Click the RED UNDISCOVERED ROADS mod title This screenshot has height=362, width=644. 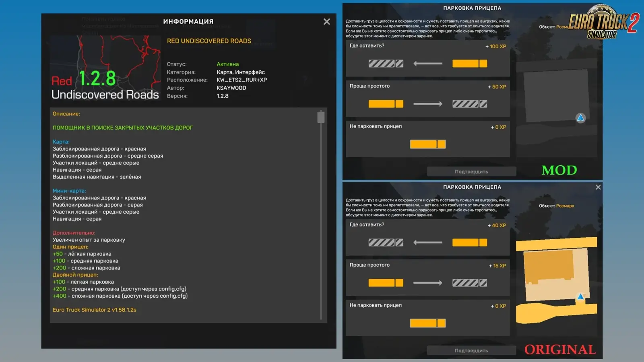[209, 41]
